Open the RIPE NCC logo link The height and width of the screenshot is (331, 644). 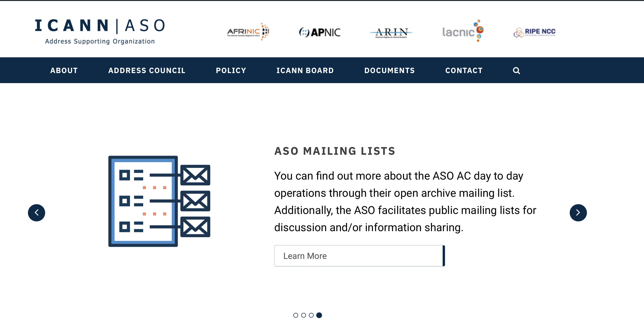coord(535,32)
